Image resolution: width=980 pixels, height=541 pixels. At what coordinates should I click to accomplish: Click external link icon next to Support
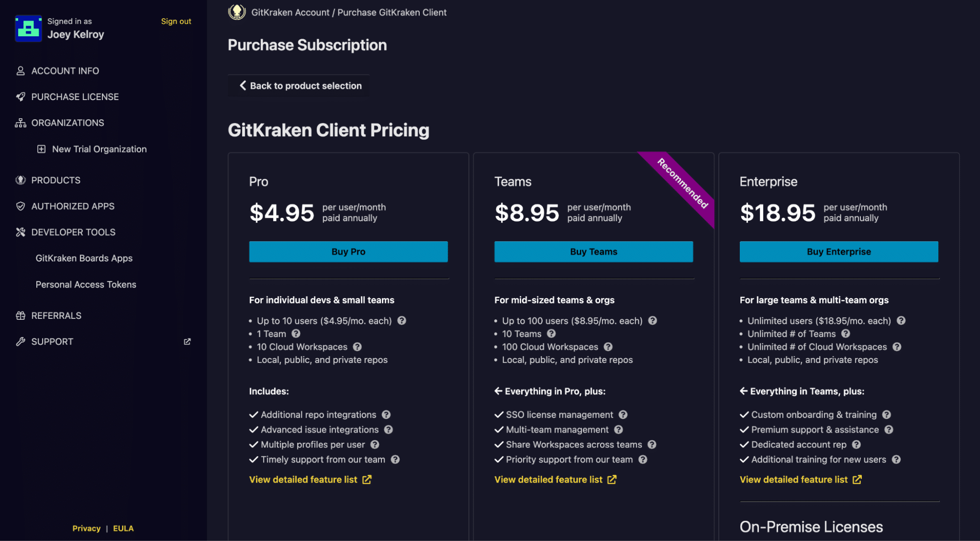187,341
